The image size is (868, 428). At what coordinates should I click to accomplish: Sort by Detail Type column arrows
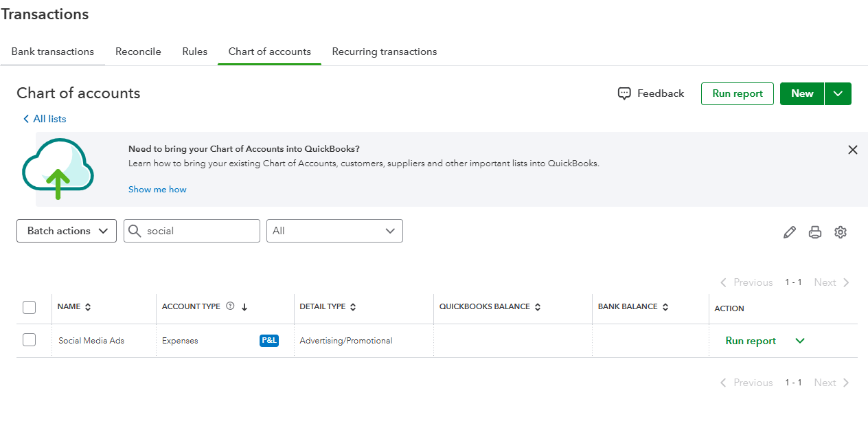coord(353,307)
